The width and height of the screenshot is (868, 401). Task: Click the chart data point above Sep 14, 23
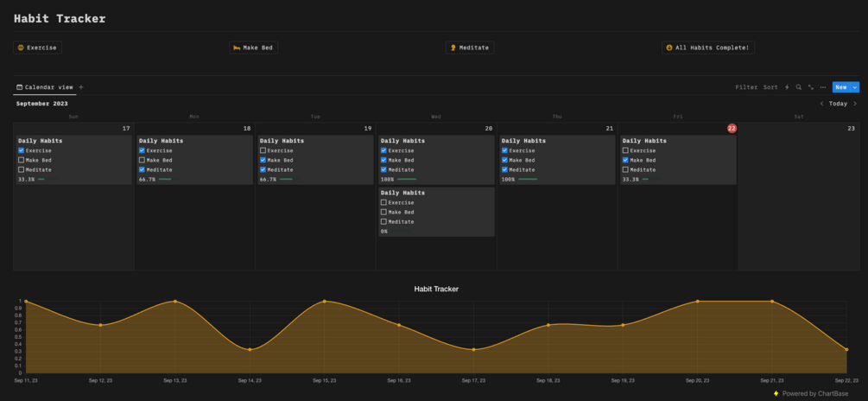pos(250,349)
